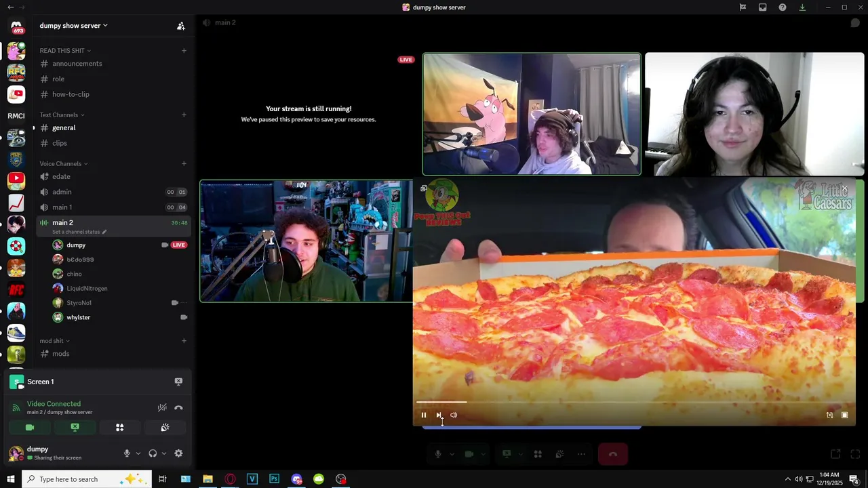This screenshot has width=868, height=488.
Task: Create channel with plus beside Text Channels
Action: 184,115
